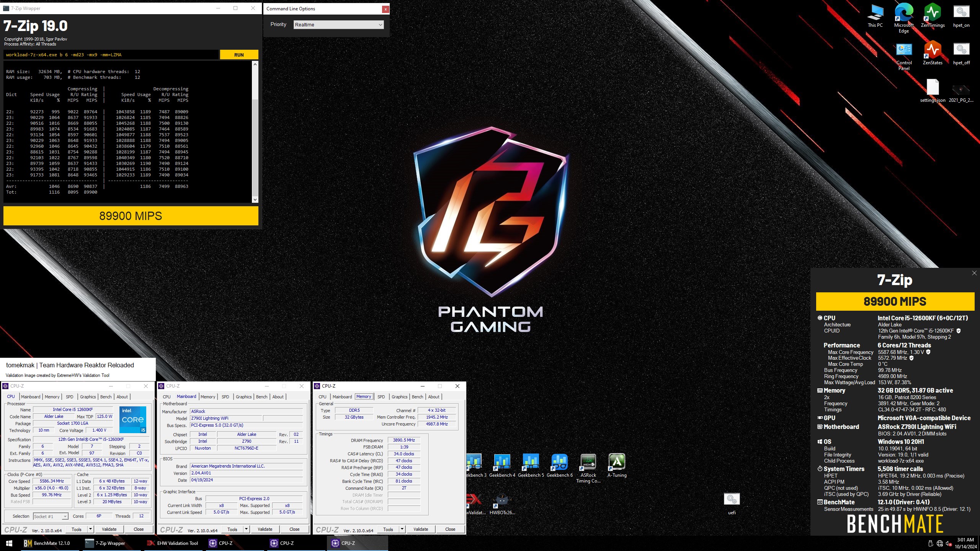Image resolution: width=980 pixels, height=551 pixels.
Task: Switch to 7-Zip Wrapper taskbar item
Action: (111, 543)
